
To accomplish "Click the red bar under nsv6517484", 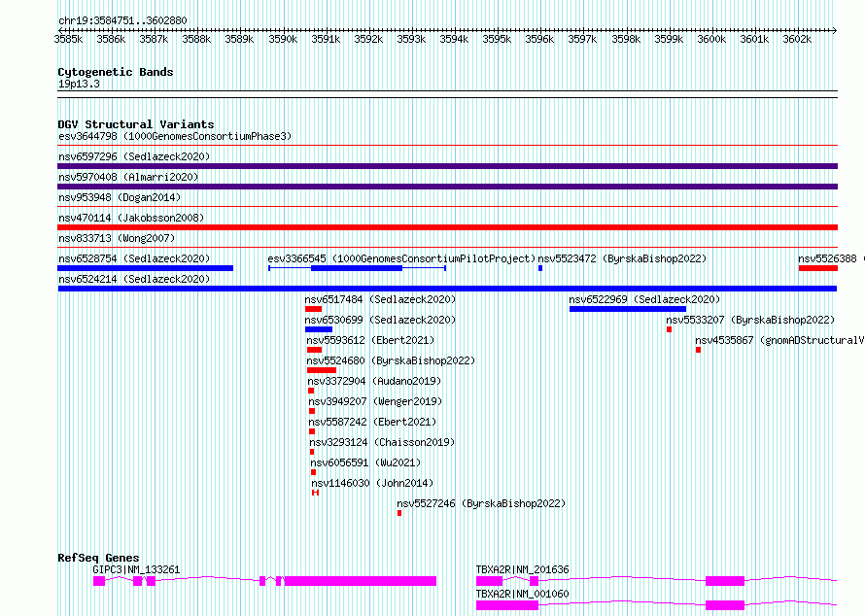I will 313,309.
